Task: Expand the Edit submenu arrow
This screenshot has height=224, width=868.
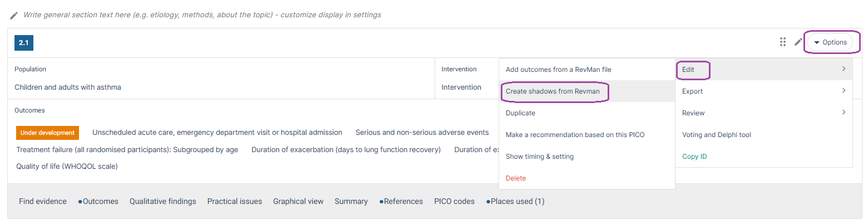Action: 844,69
